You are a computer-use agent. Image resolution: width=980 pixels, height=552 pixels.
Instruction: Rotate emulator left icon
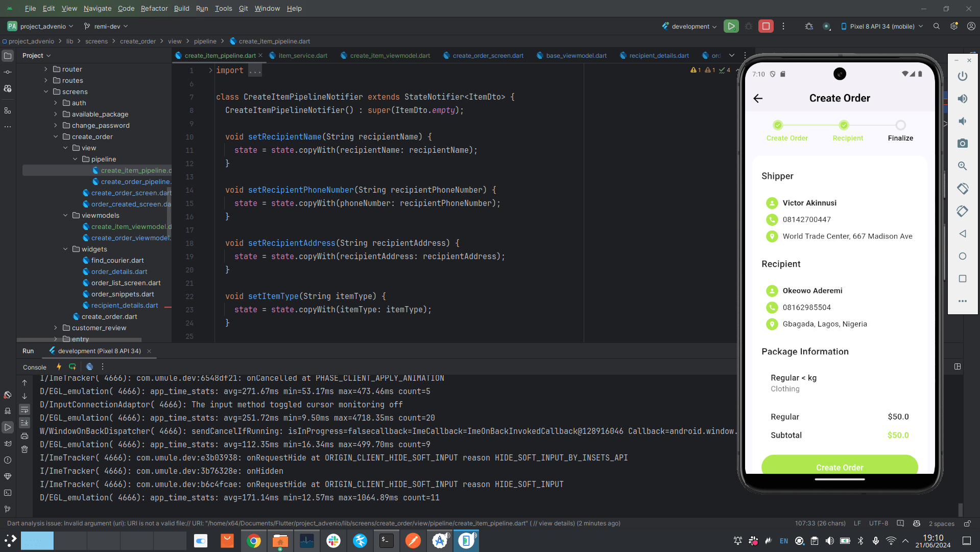tap(963, 189)
